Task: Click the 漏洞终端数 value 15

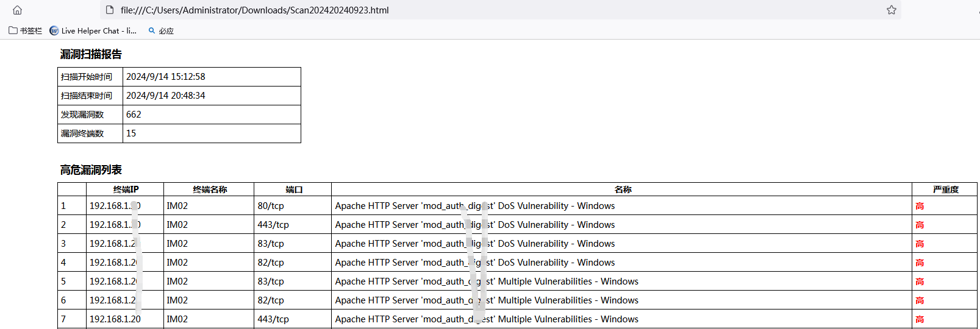Action: pos(131,133)
